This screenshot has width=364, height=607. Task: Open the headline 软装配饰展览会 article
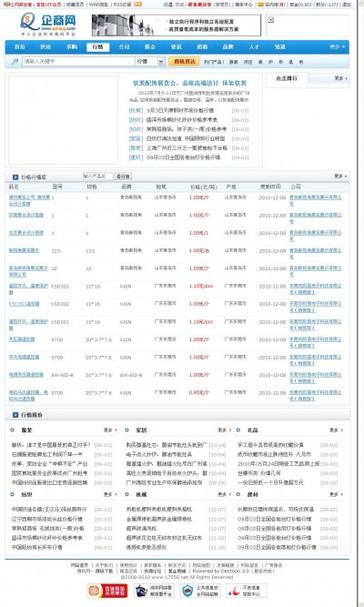coord(190,83)
